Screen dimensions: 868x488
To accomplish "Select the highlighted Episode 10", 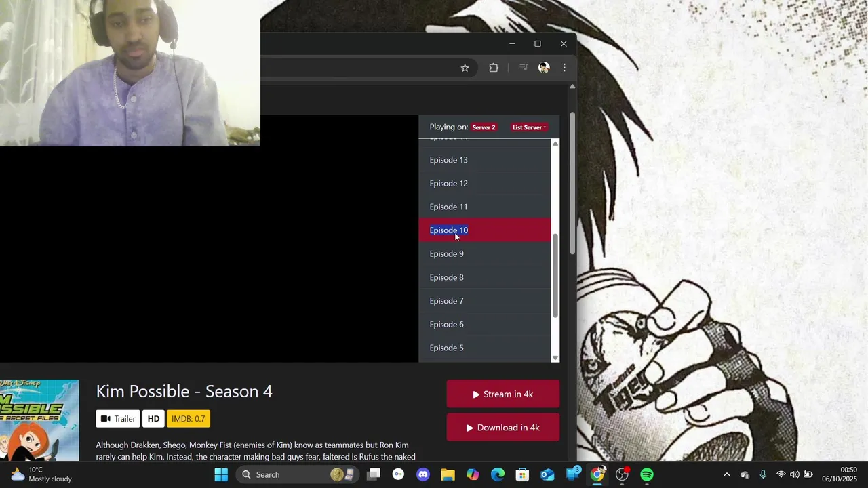I will point(485,230).
